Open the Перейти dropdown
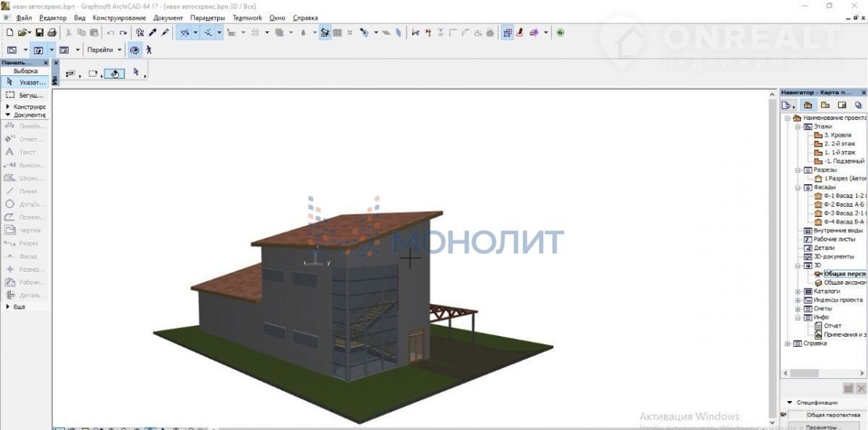The width and height of the screenshot is (868, 430). [x=104, y=50]
